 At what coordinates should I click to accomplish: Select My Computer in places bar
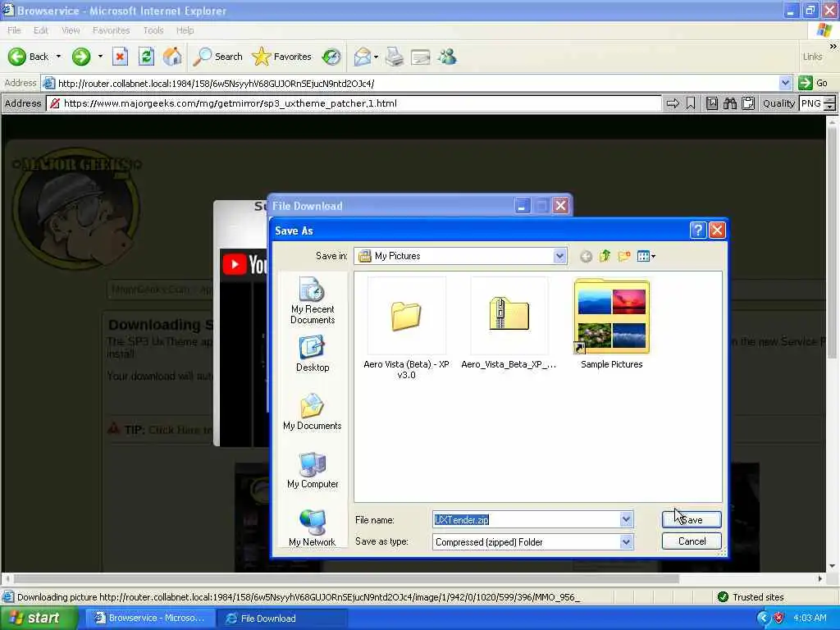(x=313, y=470)
